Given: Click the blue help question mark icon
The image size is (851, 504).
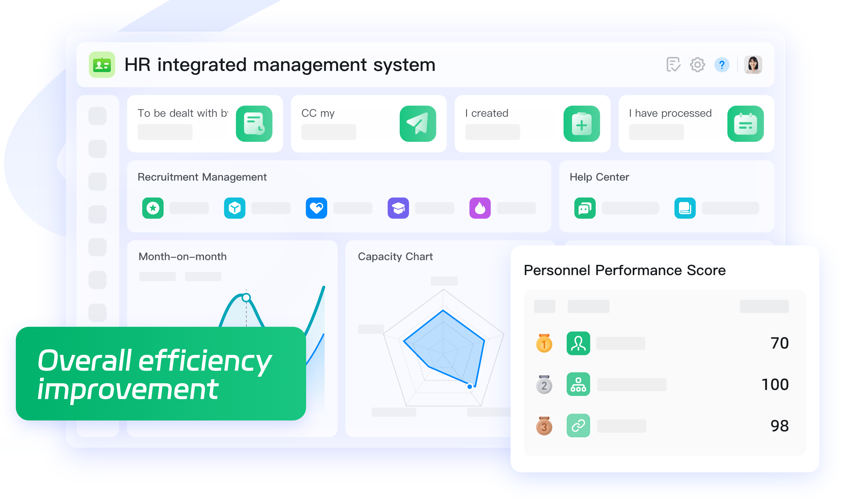Looking at the screenshot, I should click(722, 65).
